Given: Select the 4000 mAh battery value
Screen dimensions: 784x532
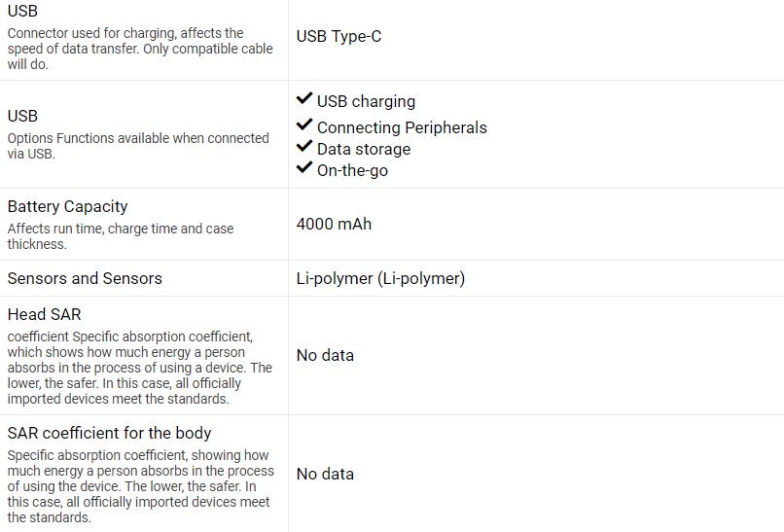Looking at the screenshot, I should click(334, 224).
